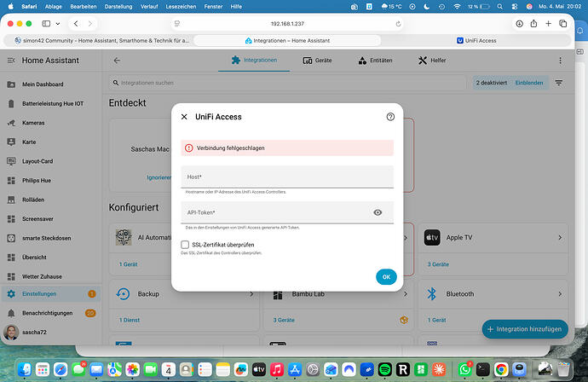Click Einblenden to show deactivated integrations
588x382 pixels.
[x=529, y=83]
